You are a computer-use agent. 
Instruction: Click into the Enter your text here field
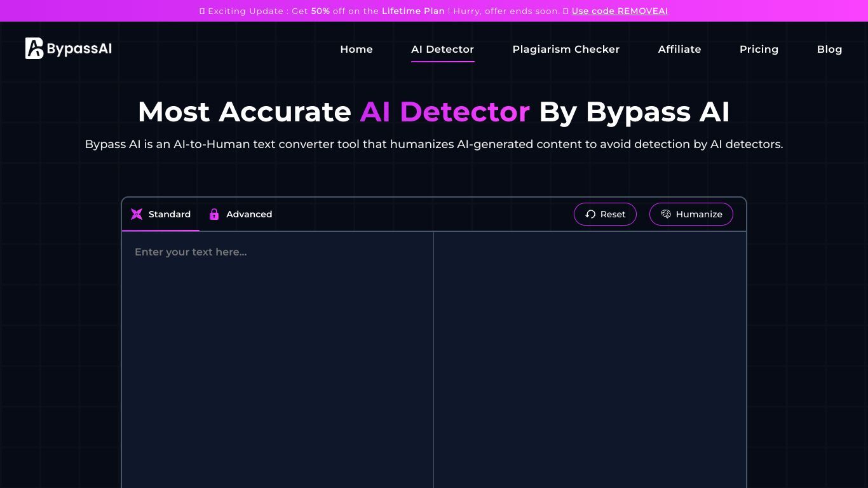coord(278,360)
